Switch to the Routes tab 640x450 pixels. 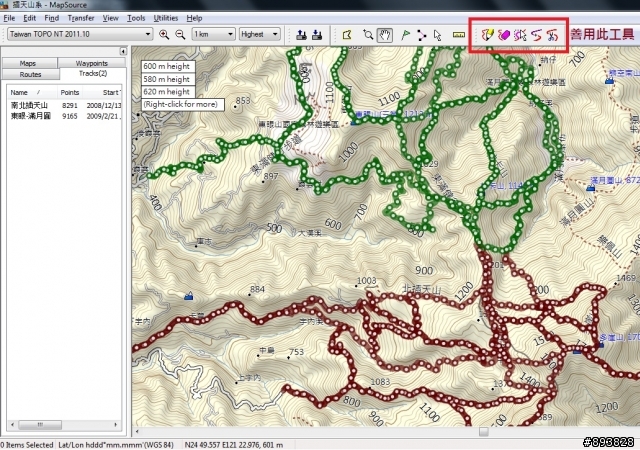point(31,74)
